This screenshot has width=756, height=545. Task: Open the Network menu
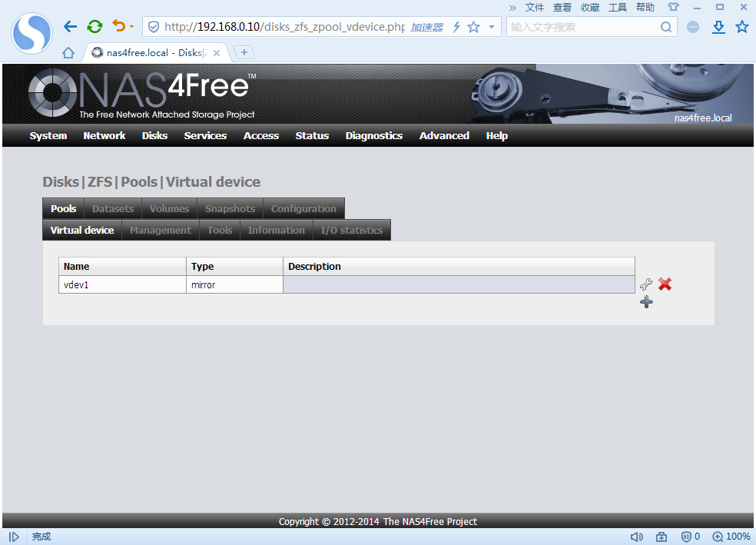(x=104, y=135)
